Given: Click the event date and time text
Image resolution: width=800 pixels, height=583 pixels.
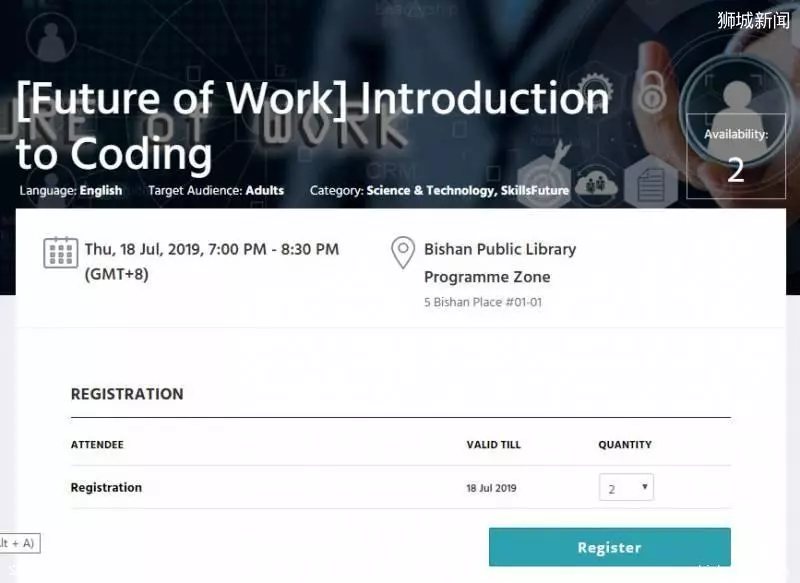Looking at the screenshot, I should [x=212, y=262].
